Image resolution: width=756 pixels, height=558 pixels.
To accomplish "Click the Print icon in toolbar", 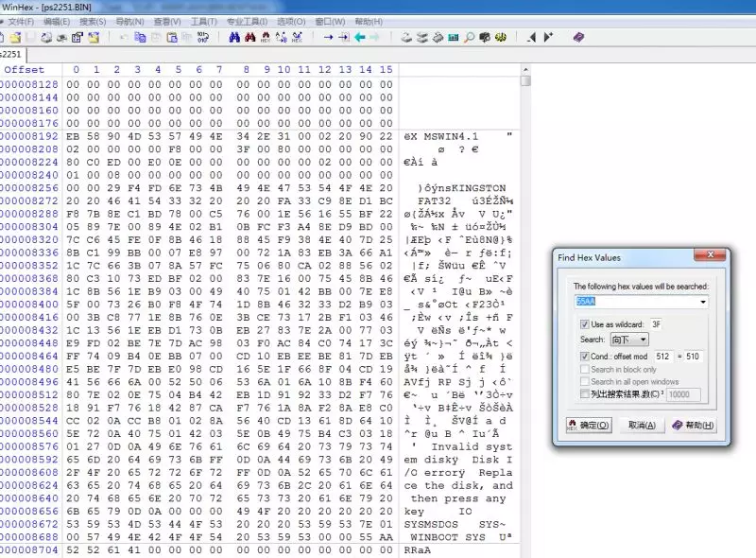I will pos(61,38).
